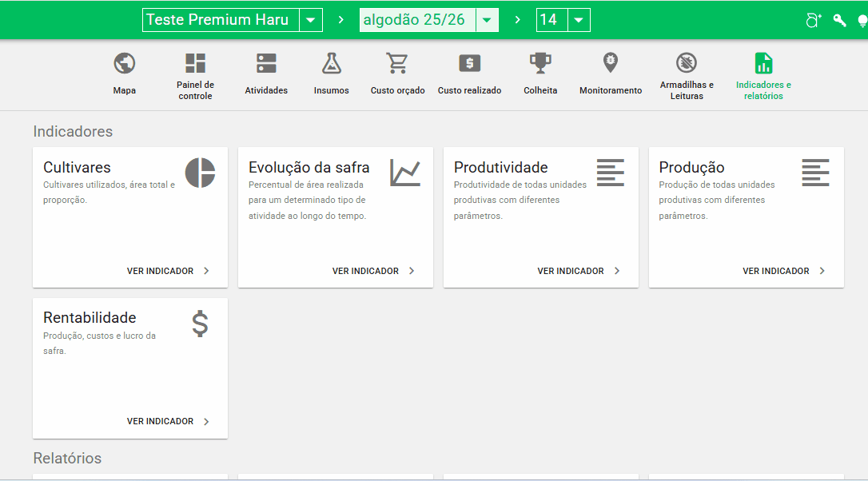Image resolution: width=868 pixels, height=481 pixels.
Task: Open the Mapa globe icon
Action: coord(125,63)
